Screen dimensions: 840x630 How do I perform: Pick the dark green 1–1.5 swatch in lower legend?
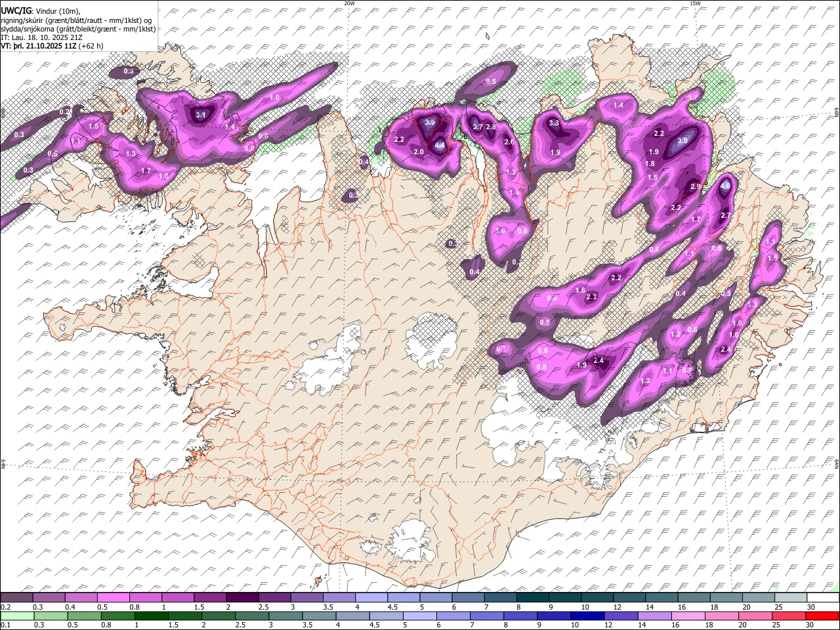[151, 616]
